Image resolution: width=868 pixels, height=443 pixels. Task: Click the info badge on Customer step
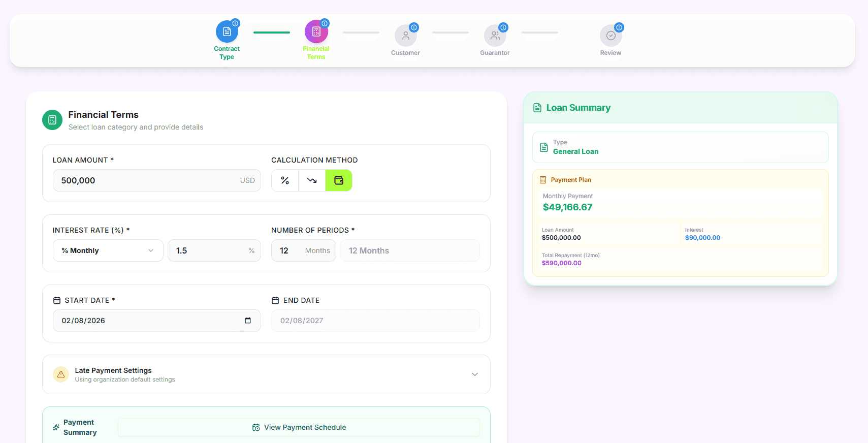click(x=414, y=27)
